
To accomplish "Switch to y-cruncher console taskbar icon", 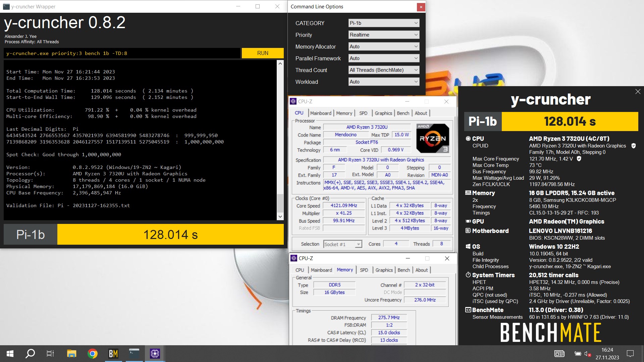I will click(x=134, y=354).
